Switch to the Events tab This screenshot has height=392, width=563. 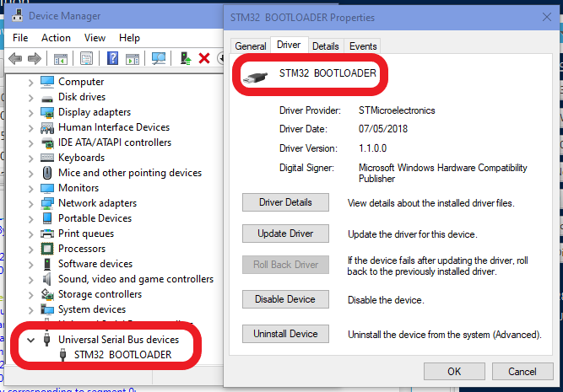(362, 46)
